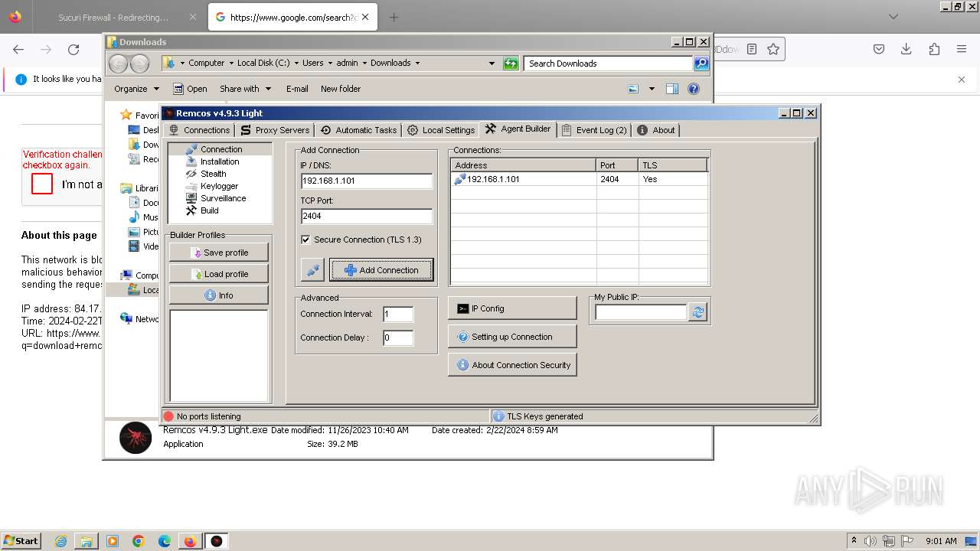This screenshot has height=551, width=980.
Task: Bookmark this page star icon
Action: pyautogui.click(x=773, y=49)
